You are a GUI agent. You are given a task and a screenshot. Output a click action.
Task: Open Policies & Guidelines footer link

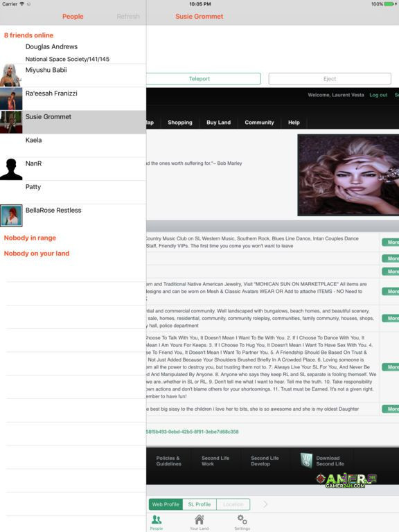(x=168, y=461)
